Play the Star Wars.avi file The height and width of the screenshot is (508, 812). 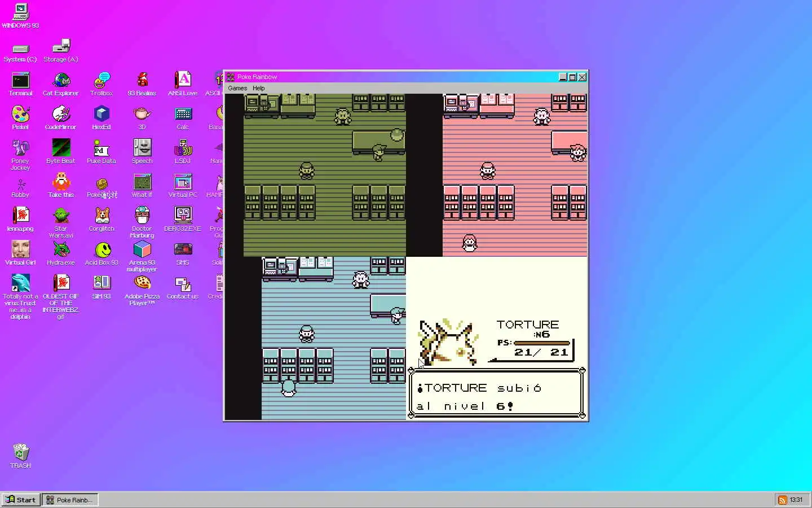pos(61,223)
